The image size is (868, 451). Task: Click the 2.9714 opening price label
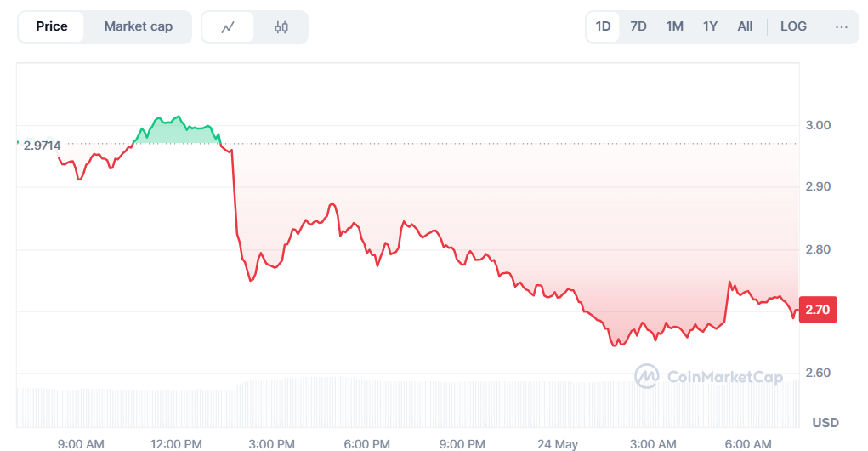[x=42, y=146]
